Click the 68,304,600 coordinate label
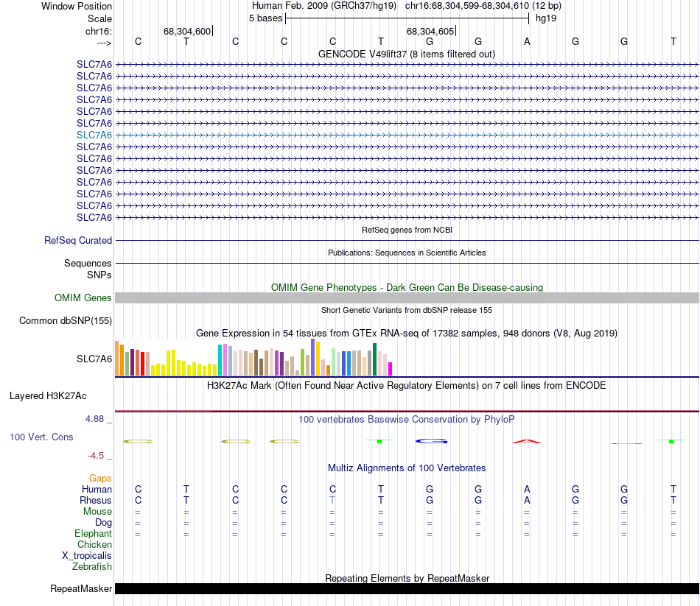The height and width of the screenshot is (606, 700). pyautogui.click(x=187, y=31)
